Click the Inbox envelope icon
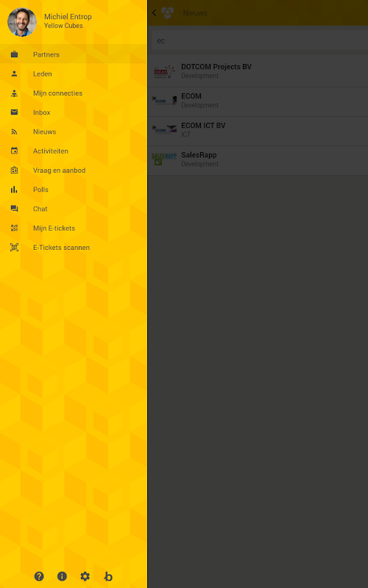The width and height of the screenshot is (368, 588). point(14,112)
